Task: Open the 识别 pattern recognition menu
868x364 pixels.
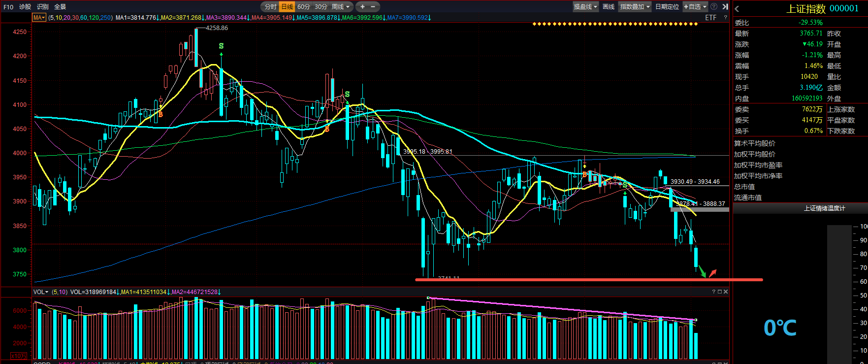Action: (43, 7)
